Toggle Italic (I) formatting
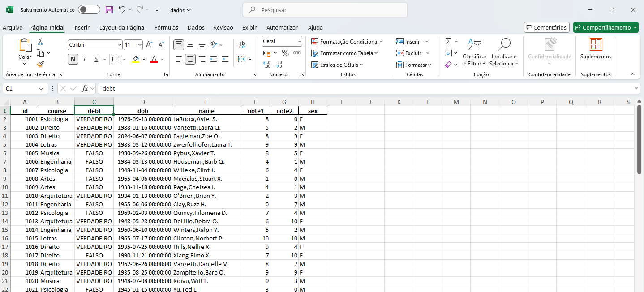The image size is (644, 292). 84,59
